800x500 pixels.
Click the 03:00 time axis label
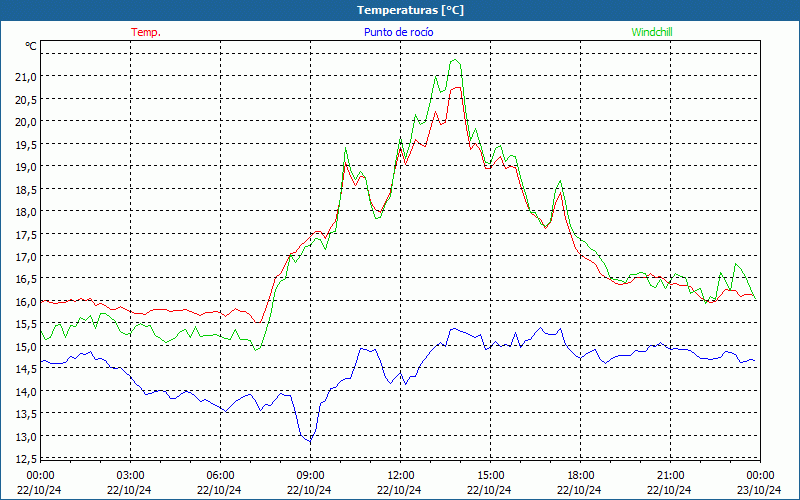[130, 475]
